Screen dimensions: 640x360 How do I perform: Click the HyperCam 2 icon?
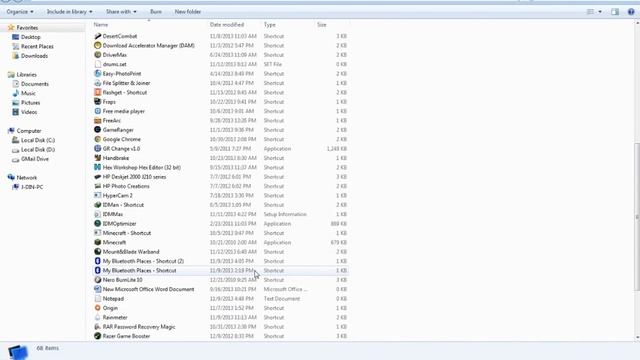[98, 196]
